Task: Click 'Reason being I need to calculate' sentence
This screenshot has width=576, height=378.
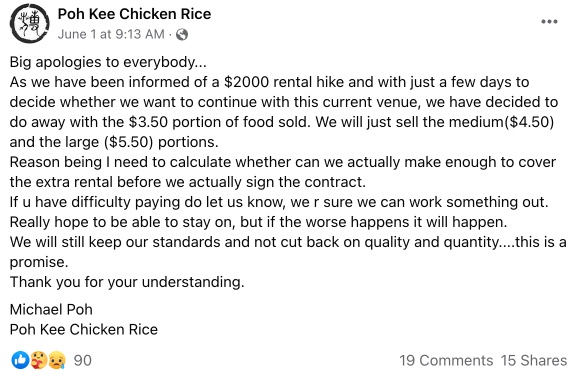Action: tap(122, 162)
